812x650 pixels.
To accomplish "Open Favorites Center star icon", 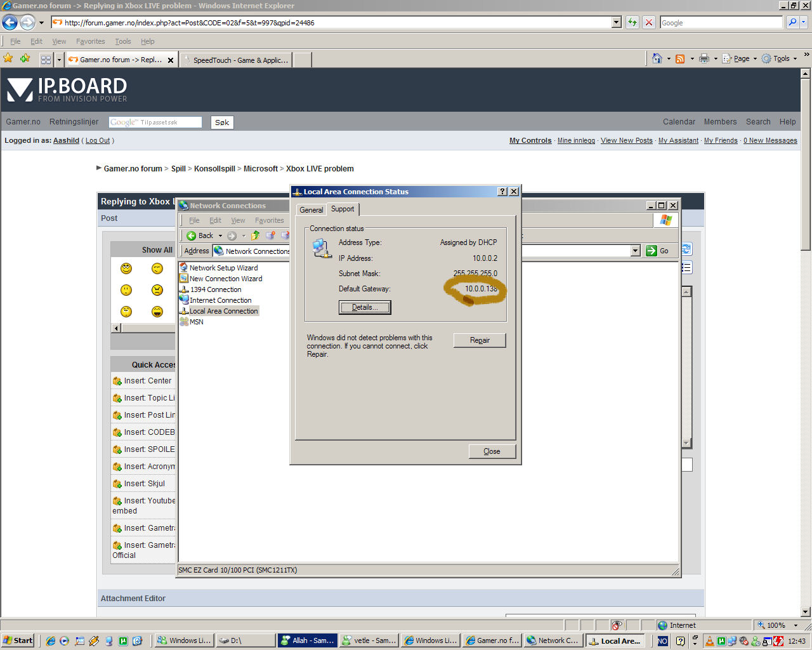I will [8, 58].
